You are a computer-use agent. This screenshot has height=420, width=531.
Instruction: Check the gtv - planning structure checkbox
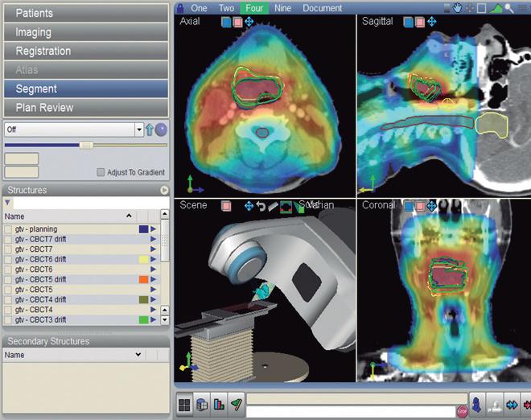tap(8, 229)
